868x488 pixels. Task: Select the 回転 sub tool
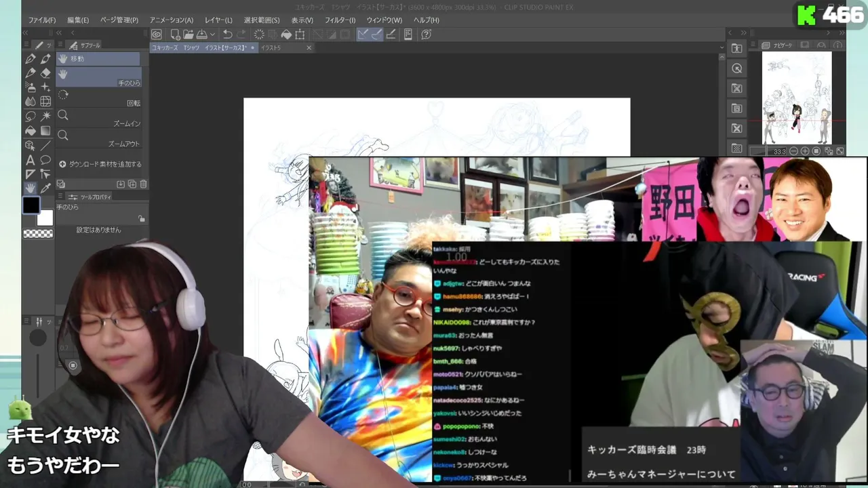[x=98, y=98]
